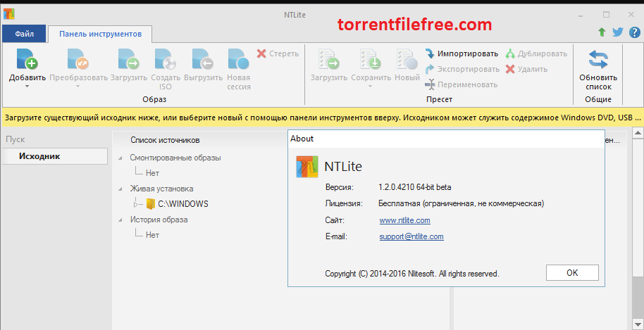Click Загрузить icon in Образ group
Screen dimensions: 644x330
click(128, 59)
